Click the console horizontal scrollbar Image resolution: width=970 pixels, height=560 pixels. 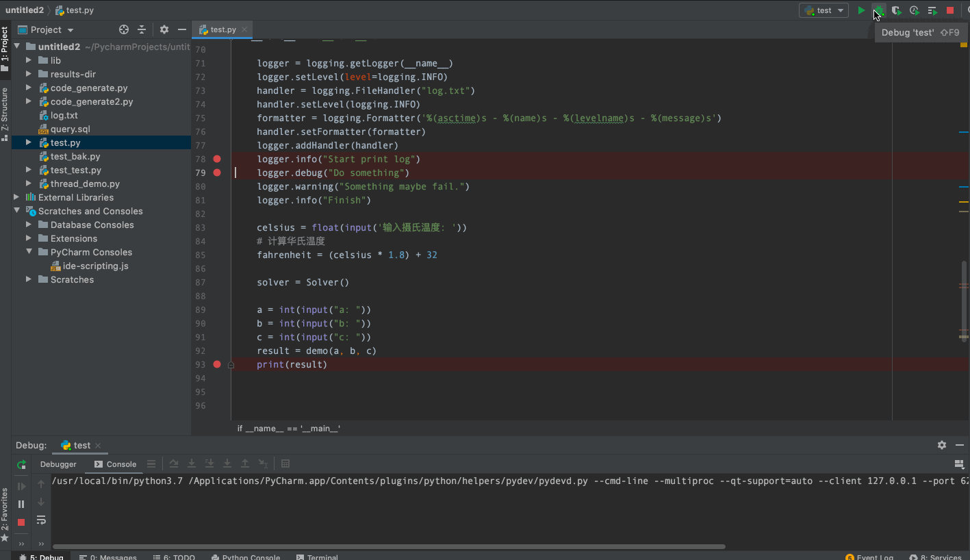coord(388,546)
